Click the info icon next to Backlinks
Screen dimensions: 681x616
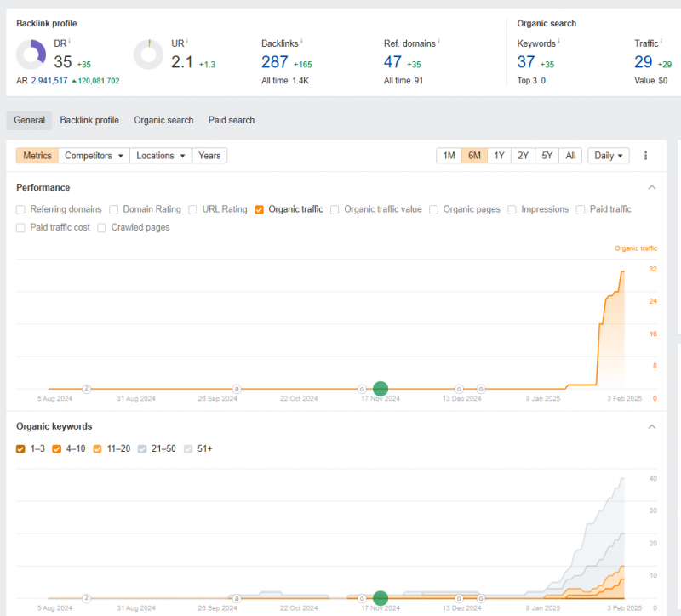(302, 40)
